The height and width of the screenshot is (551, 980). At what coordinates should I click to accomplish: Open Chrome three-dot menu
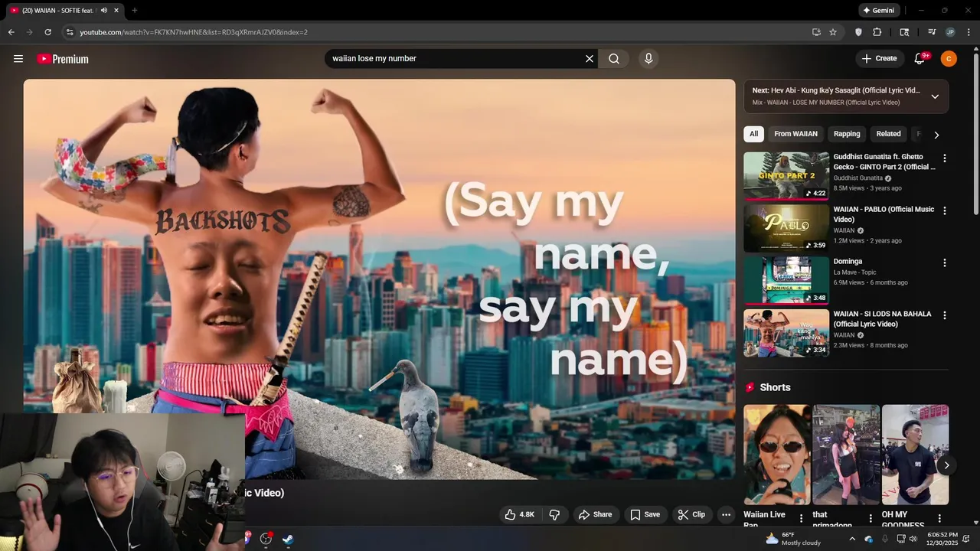coord(969,32)
